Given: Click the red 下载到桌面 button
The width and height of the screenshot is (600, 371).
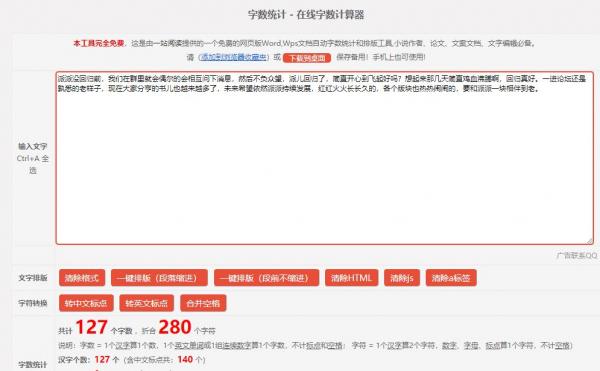Looking at the screenshot, I should [307, 58].
